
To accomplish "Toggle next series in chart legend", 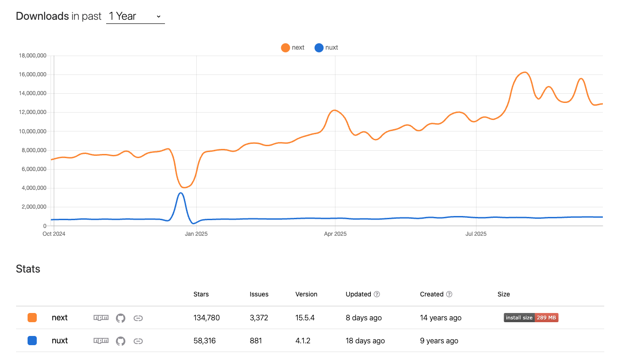I will tap(293, 47).
